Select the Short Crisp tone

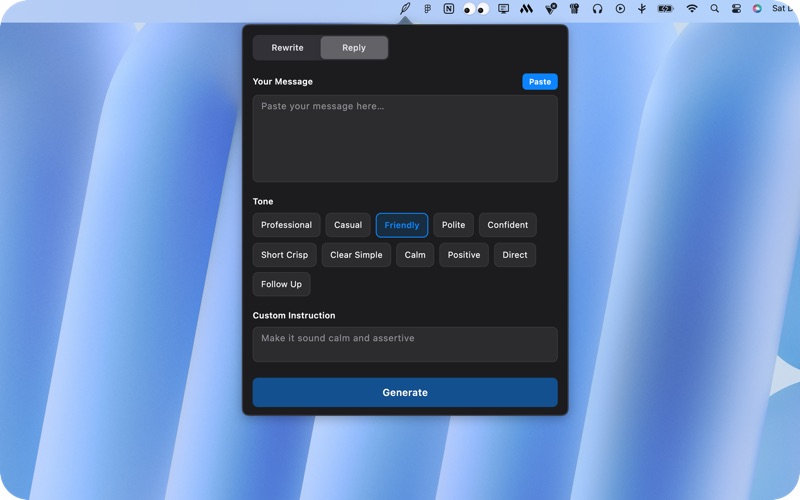coord(285,255)
